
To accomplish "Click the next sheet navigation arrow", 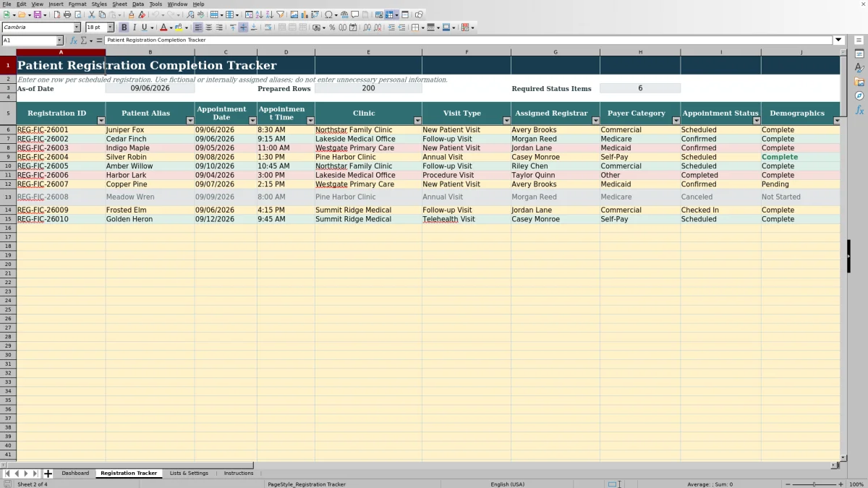I will (26, 474).
